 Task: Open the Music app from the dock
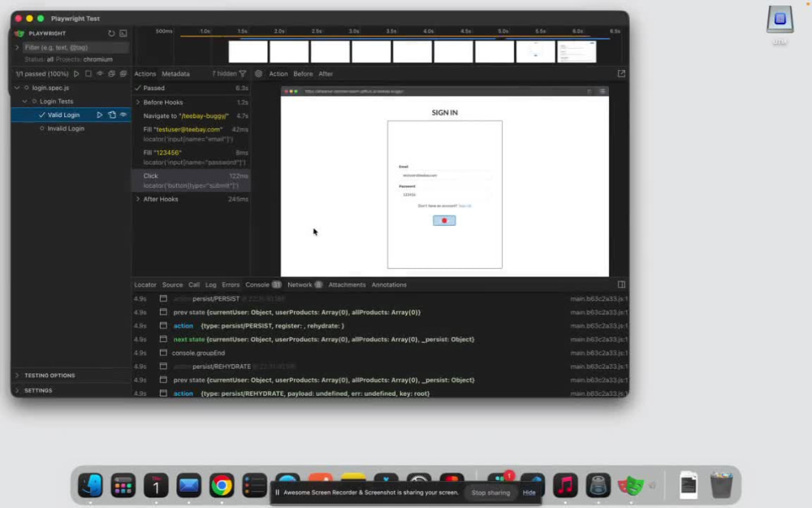pyautogui.click(x=565, y=486)
